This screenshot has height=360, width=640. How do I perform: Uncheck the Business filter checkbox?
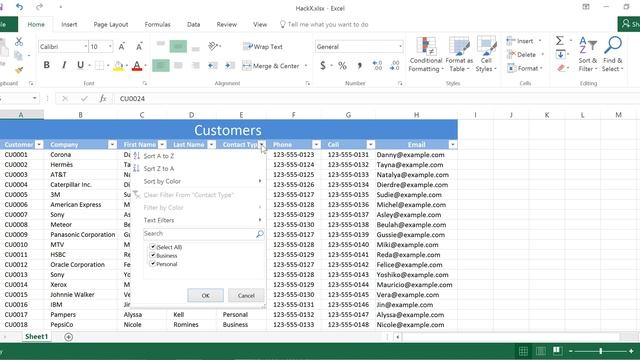pos(153,255)
